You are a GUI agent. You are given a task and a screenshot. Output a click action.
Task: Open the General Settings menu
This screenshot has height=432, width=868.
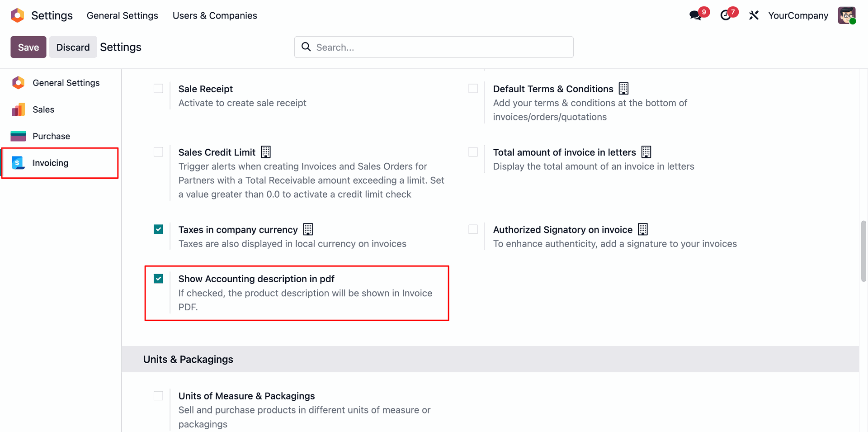[122, 15]
